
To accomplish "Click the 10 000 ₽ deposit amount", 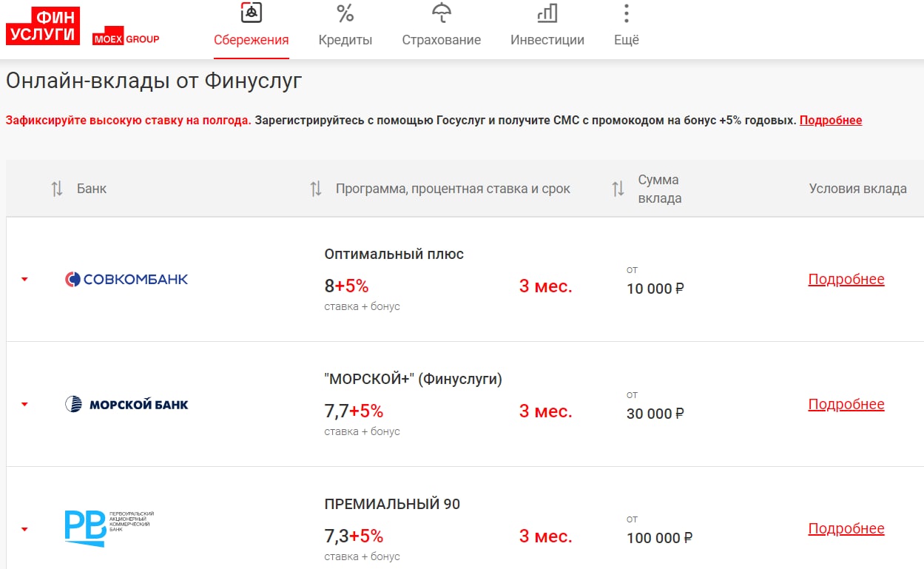I will tap(655, 289).
